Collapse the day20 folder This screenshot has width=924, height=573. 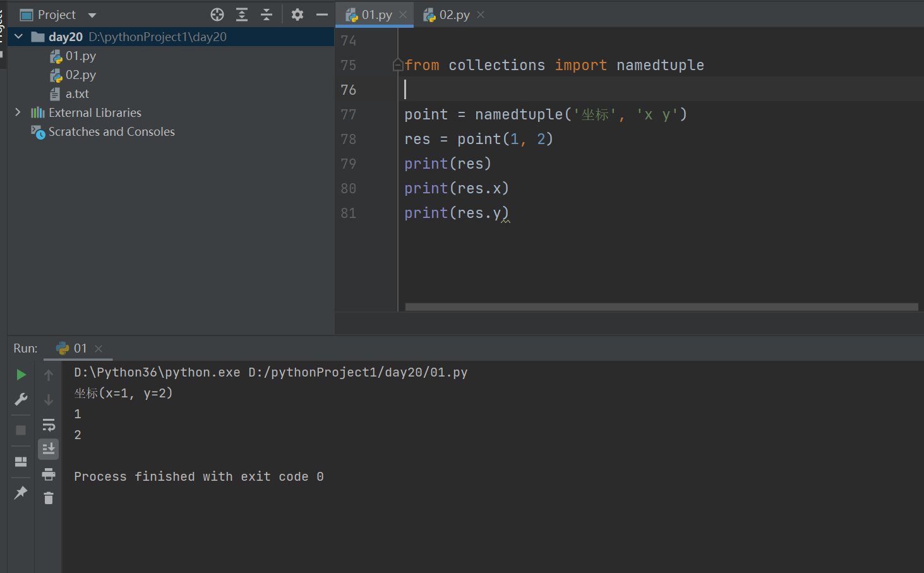(19, 37)
